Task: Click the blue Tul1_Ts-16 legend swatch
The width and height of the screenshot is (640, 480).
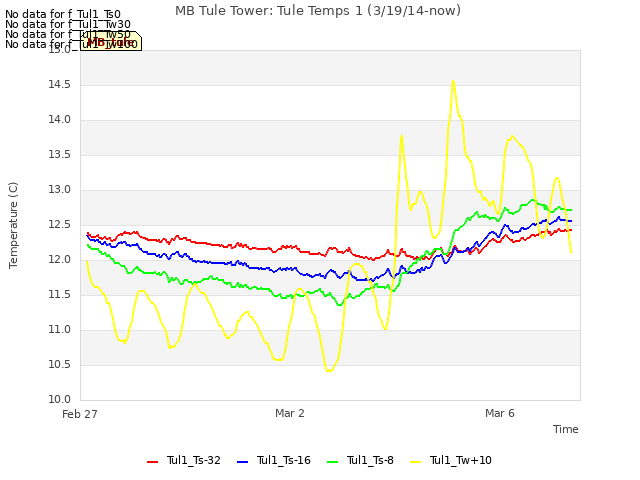Action: (x=242, y=462)
